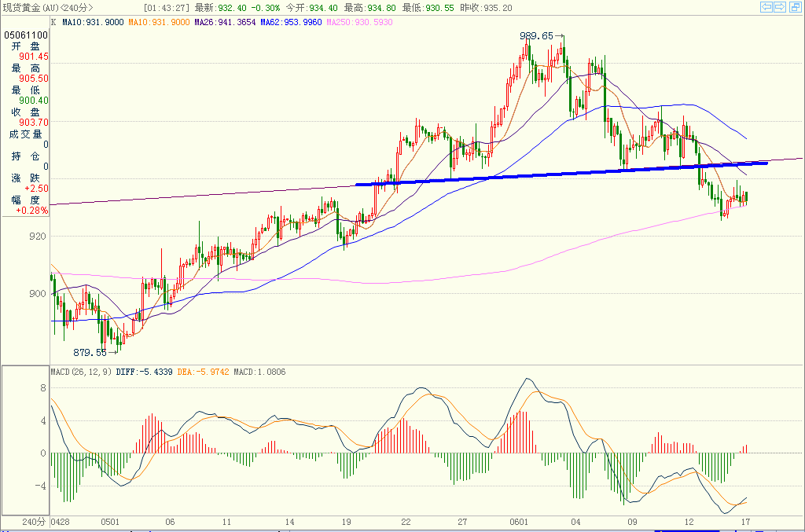Click the change value +2.50
805x532 pixels.
pos(36,189)
